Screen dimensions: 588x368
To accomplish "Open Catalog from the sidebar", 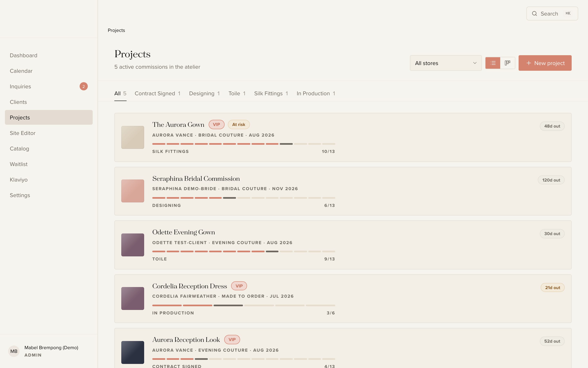I will click(x=49, y=149).
